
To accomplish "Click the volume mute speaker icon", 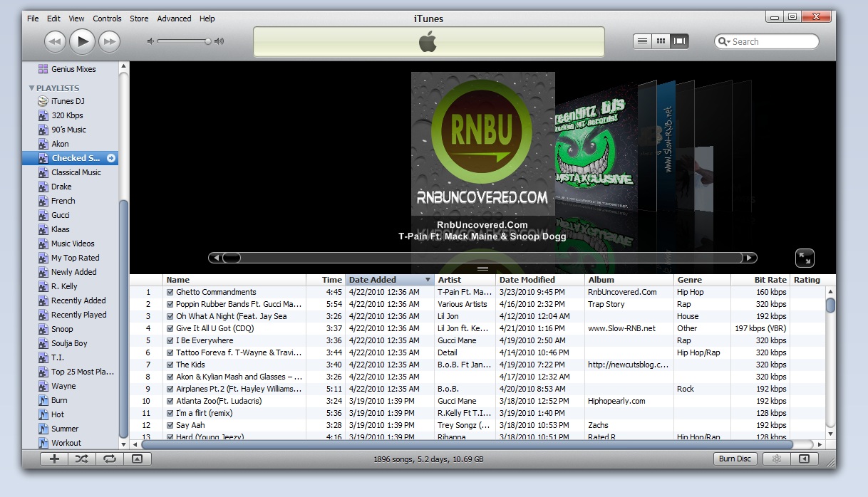I will pos(150,41).
